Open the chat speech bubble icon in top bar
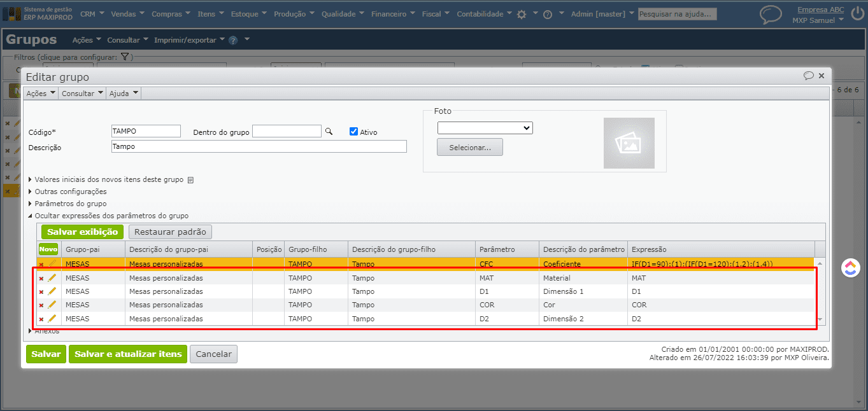868x411 pixels. click(x=771, y=14)
